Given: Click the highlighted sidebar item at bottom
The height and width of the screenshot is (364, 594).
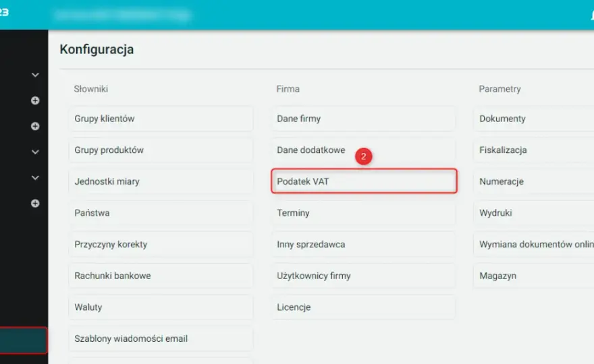Looking at the screenshot, I should [x=23, y=340].
